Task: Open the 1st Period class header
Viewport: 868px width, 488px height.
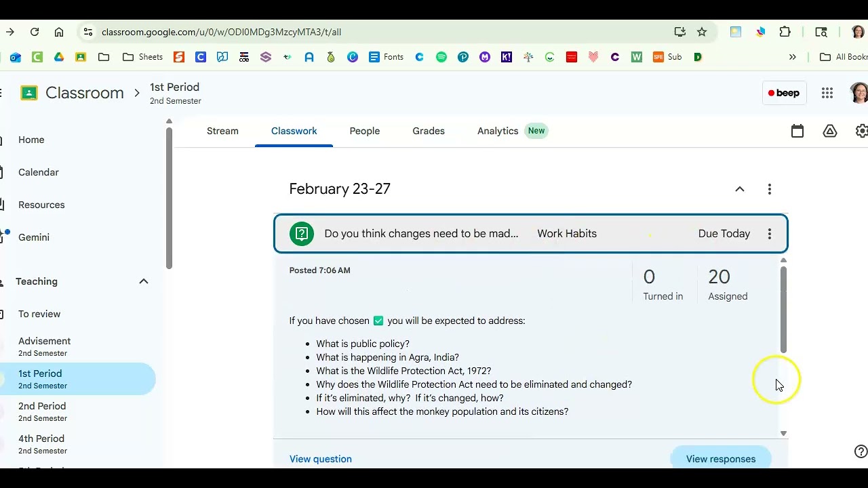Action: point(175,93)
